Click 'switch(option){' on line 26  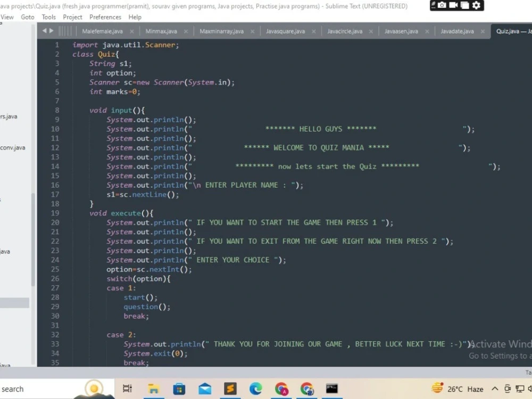(x=138, y=279)
